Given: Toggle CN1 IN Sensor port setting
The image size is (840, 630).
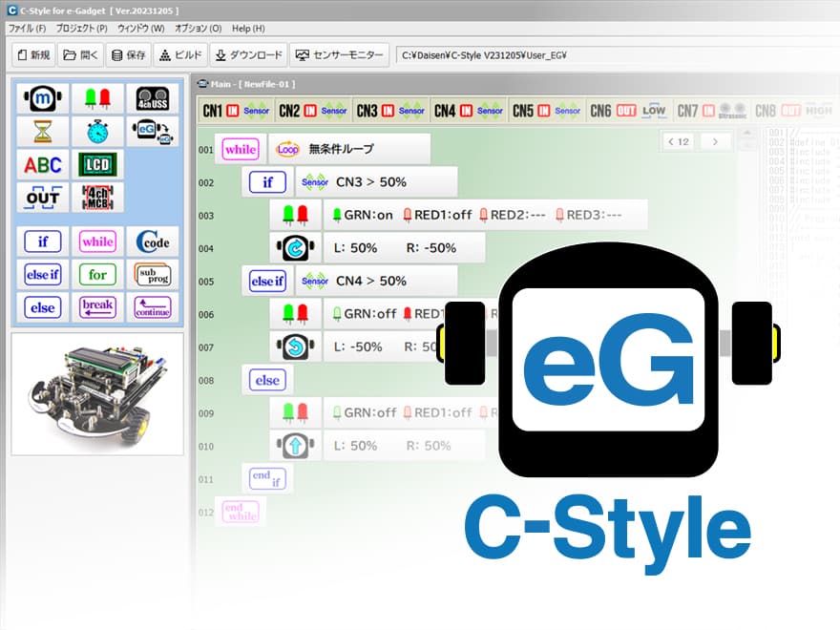Looking at the screenshot, I should coord(236,111).
